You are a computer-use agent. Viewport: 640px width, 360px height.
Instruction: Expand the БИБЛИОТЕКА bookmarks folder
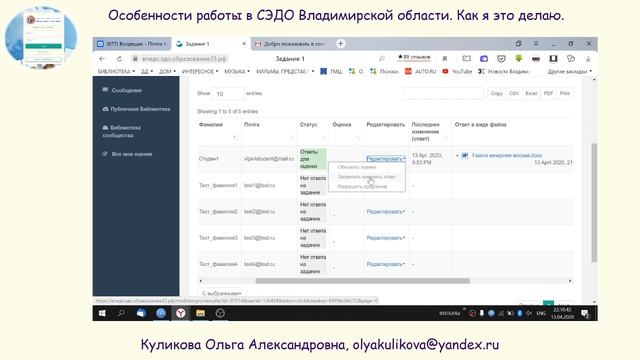click(116, 71)
